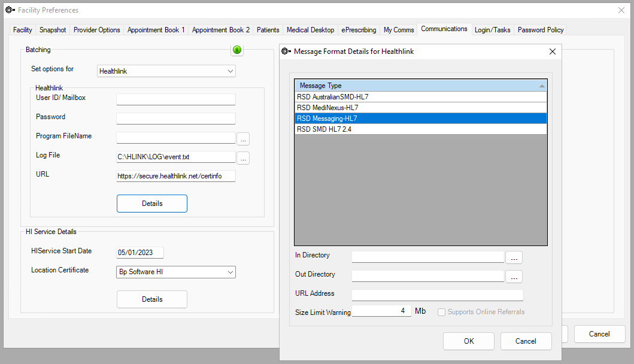Focus the Size Limit Warning field

pos(381,311)
